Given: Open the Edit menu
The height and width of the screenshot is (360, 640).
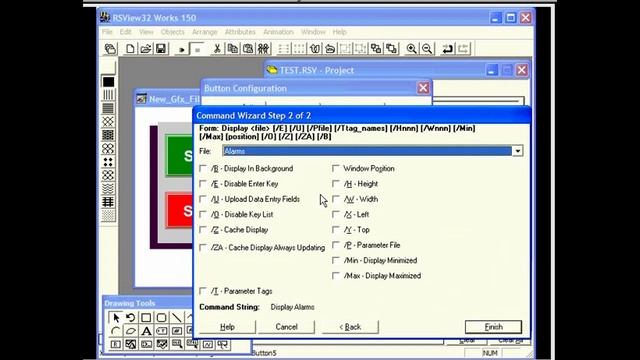Looking at the screenshot, I should [x=125, y=32].
